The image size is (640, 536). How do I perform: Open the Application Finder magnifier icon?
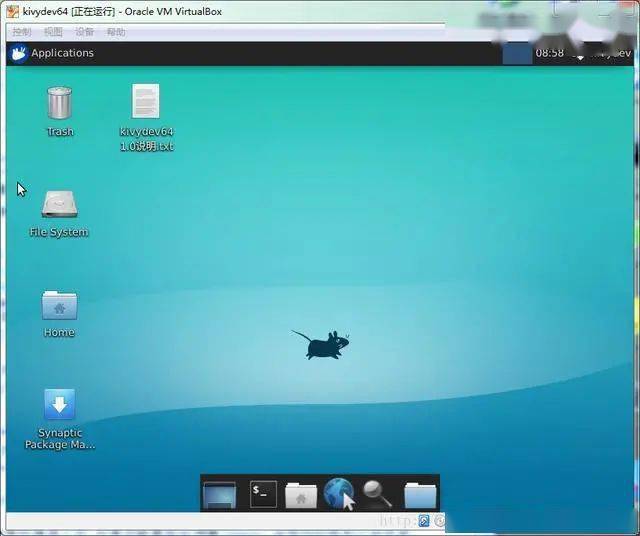pyautogui.click(x=378, y=494)
